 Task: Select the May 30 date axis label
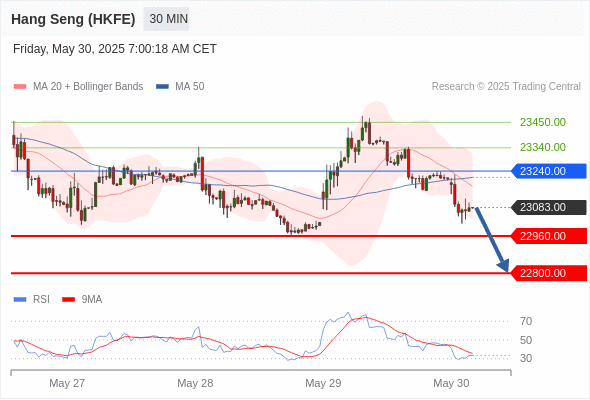[451, 383]
